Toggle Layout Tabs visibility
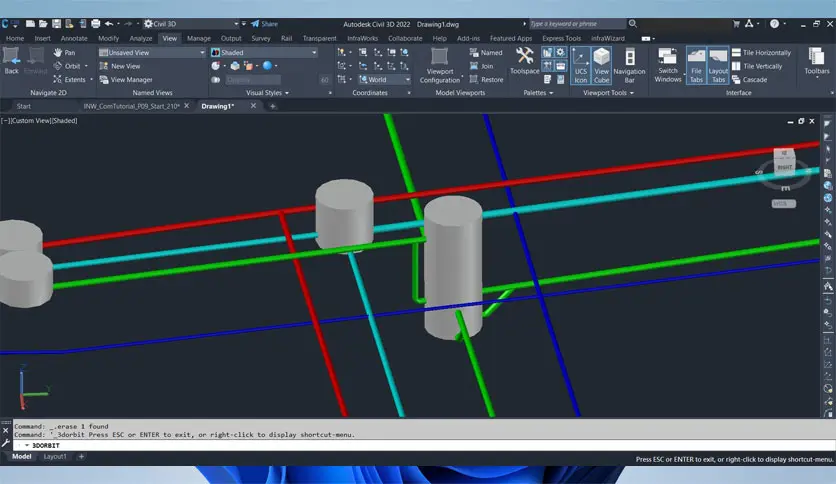Viewport: 836px width, 484px height. tap(718, 65)
